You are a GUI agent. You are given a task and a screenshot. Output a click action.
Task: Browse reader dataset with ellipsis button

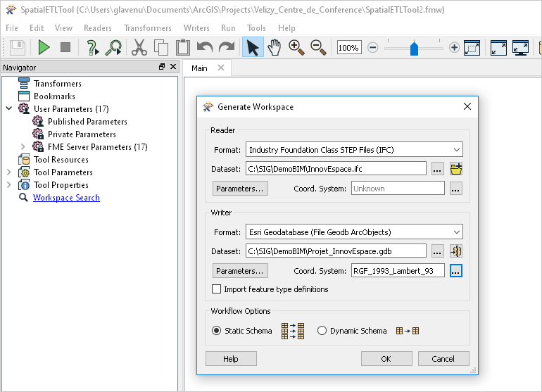[438, 169]
